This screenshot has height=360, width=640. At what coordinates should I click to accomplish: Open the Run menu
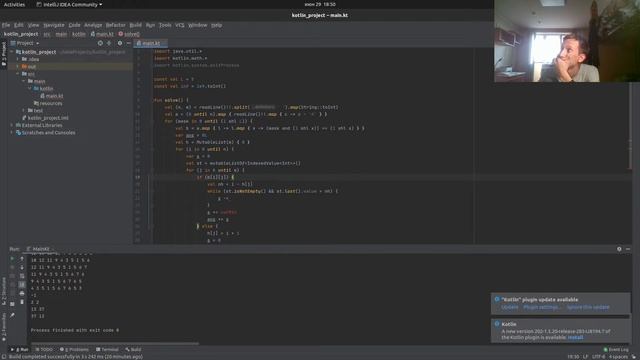[x=150, y=25]
